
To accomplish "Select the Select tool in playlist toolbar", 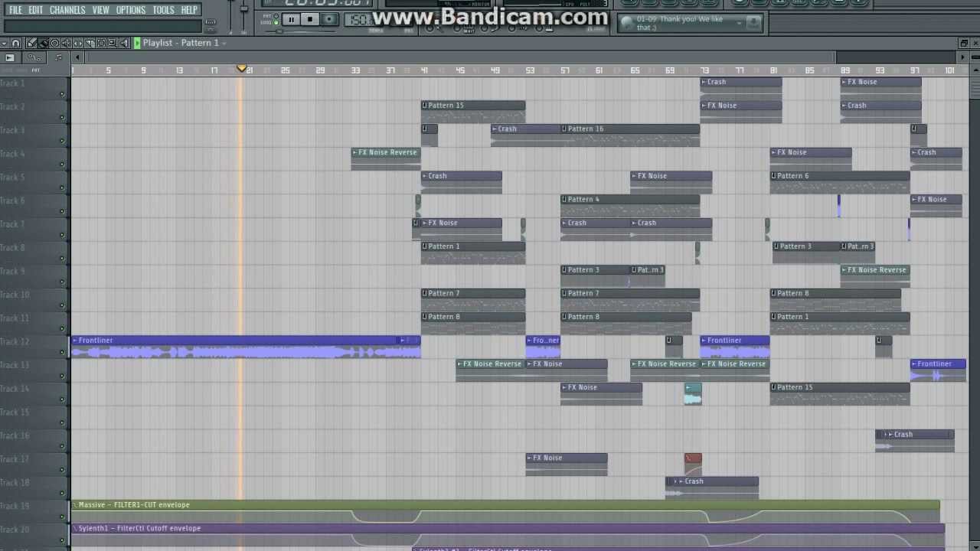I will (x=101, y=43).
